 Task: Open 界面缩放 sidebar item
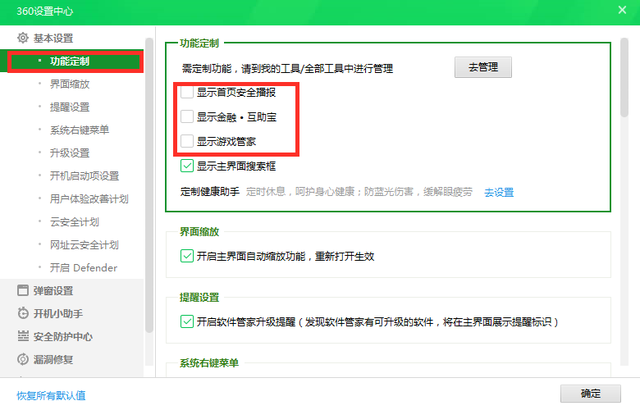[x=69, y=84]
